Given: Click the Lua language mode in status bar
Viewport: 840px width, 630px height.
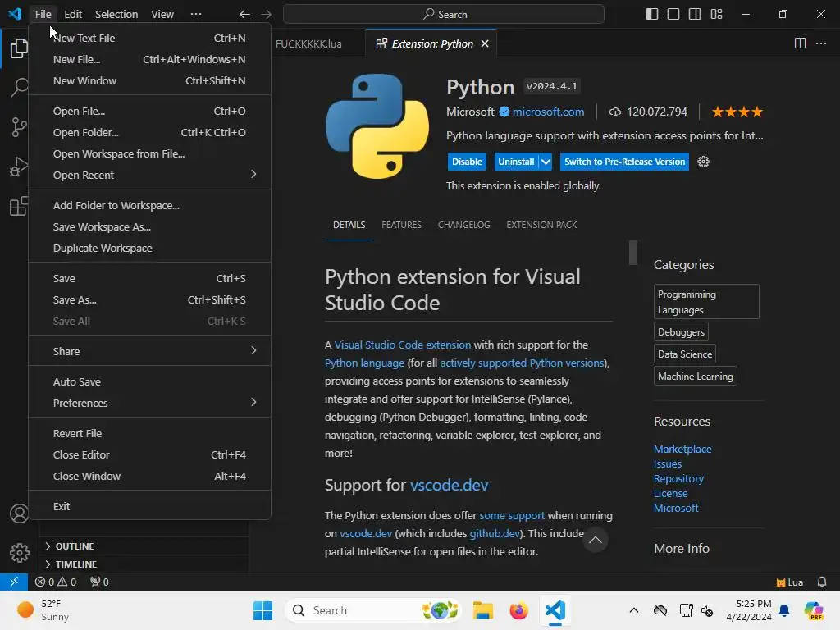Looking at the screenshot, I should [790, 582].
